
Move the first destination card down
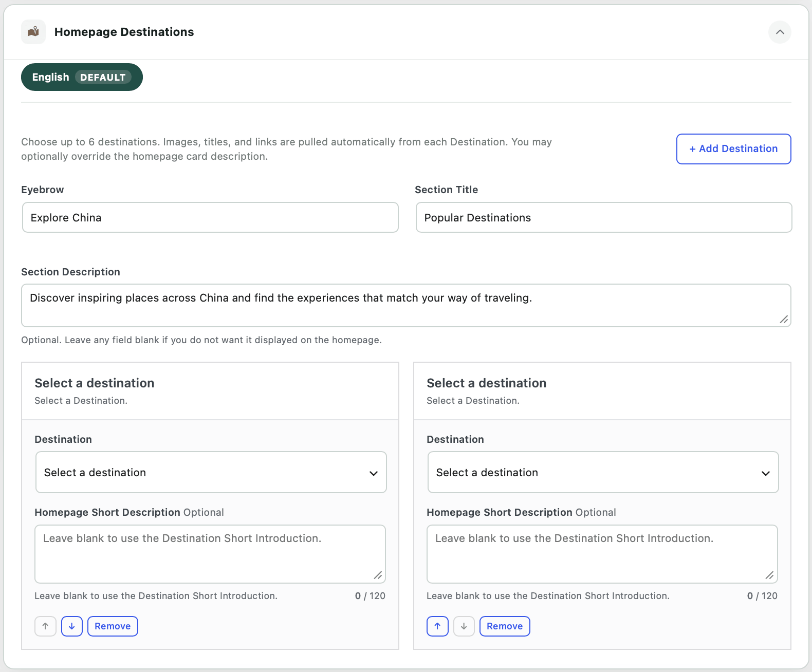[72, 626]
